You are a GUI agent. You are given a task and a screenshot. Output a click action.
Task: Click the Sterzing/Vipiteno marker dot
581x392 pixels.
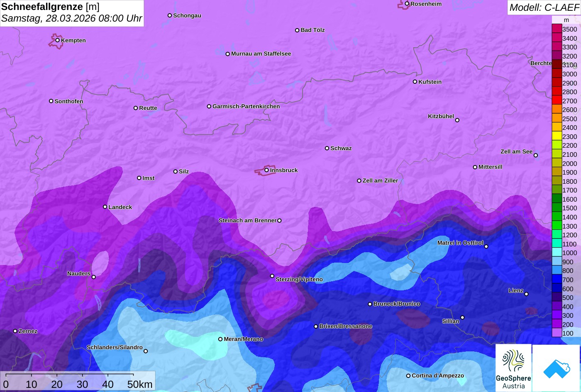click(x=272, y=276)
